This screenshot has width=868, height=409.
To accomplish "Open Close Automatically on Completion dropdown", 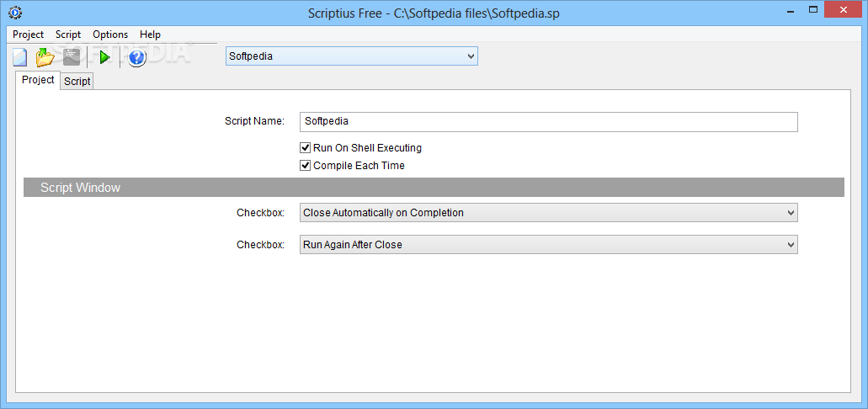I will [549, 213].
